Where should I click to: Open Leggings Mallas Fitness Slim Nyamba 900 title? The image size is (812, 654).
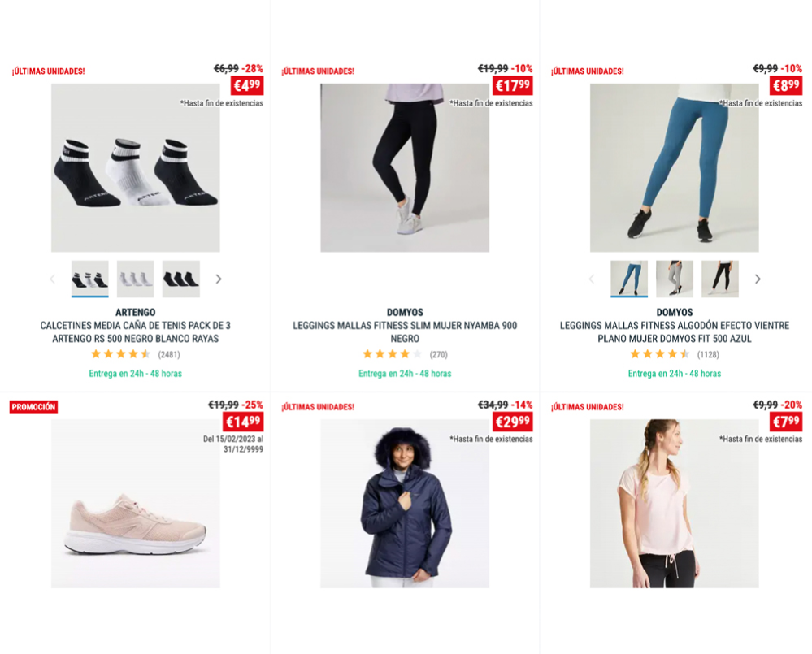pyautogui.click(x=405, y=332)
